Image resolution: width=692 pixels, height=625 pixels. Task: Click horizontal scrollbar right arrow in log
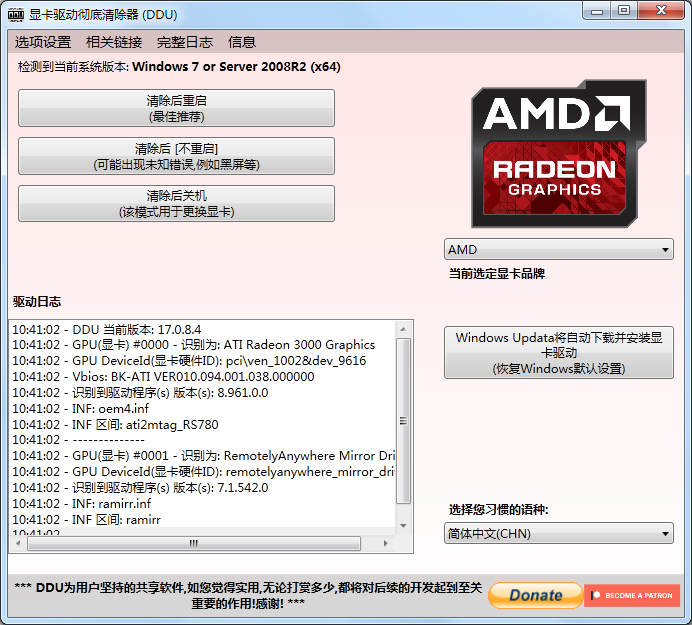[x=385, y=543]
